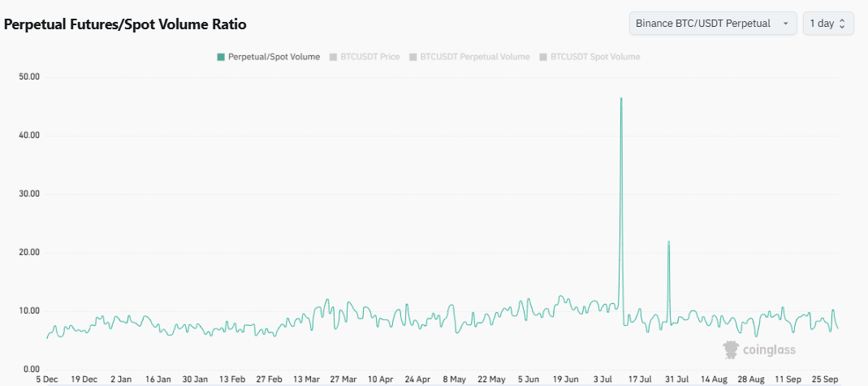The width and height of the screenshot is (868, 386).
Task: Click the green Perpetual/Spot Volume legend square
Action: tap(221, 57)
